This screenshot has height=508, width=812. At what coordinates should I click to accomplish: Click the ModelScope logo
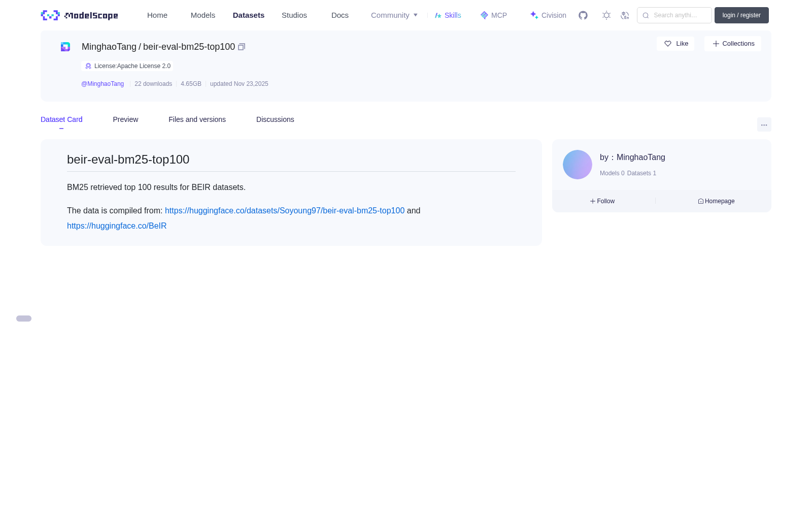click(80, 15)
